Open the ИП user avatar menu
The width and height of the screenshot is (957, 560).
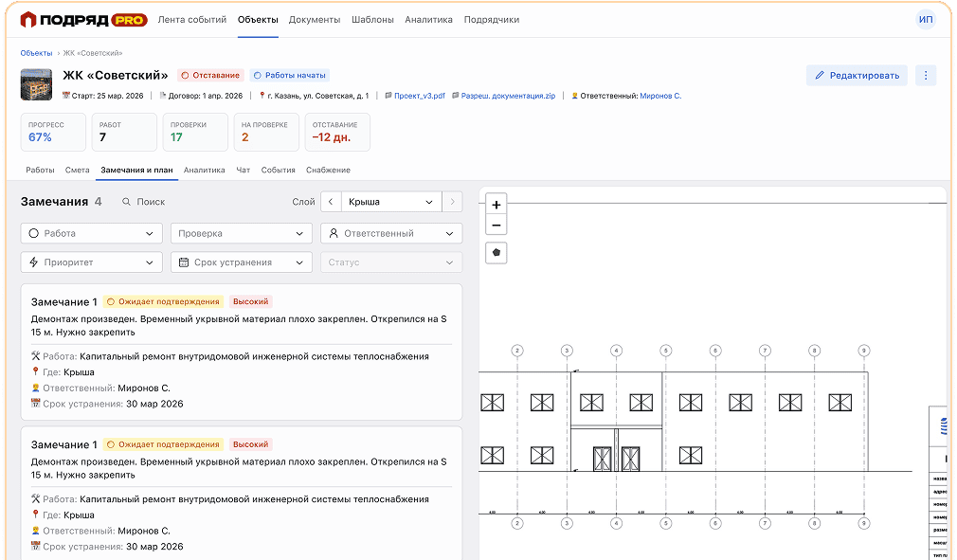pyautogui.click(x=926, y=20)
